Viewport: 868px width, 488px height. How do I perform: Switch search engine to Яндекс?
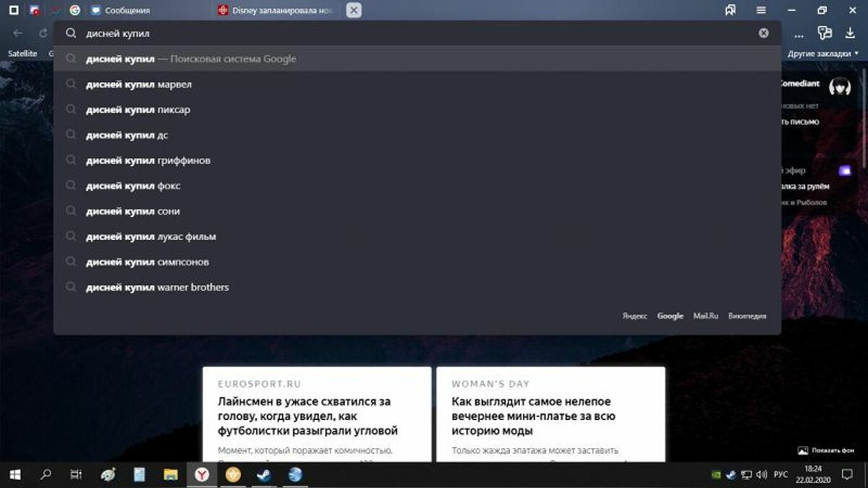point(634,316)
